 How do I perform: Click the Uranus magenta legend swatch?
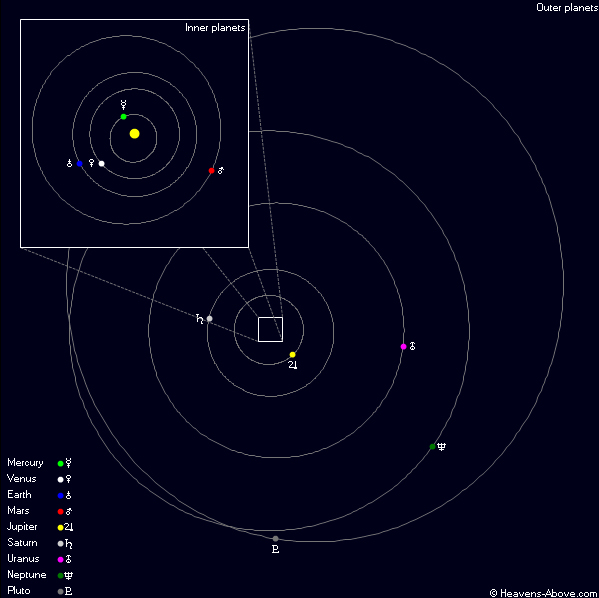60,559
